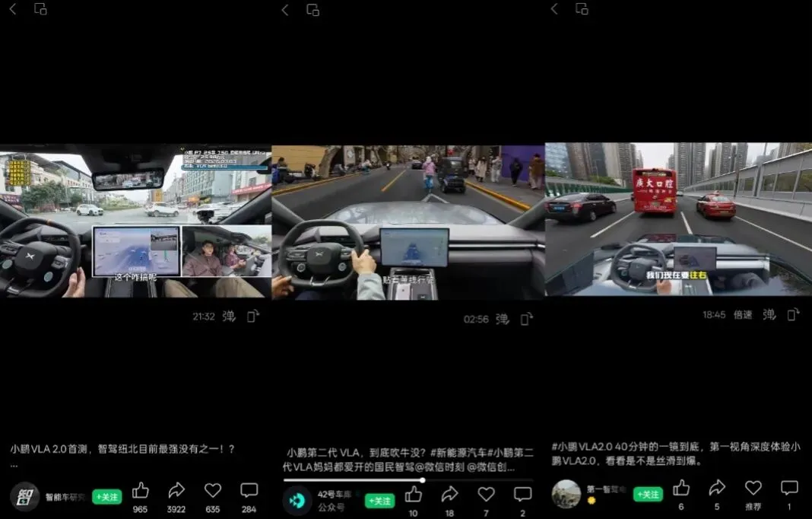812x519 pixels.
Task: Open the 284 comments
Action: click(249, 491)
